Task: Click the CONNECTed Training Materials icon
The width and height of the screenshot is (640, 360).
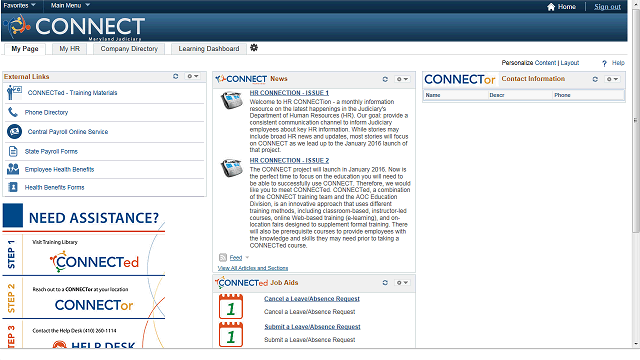Action: point(14,93)
